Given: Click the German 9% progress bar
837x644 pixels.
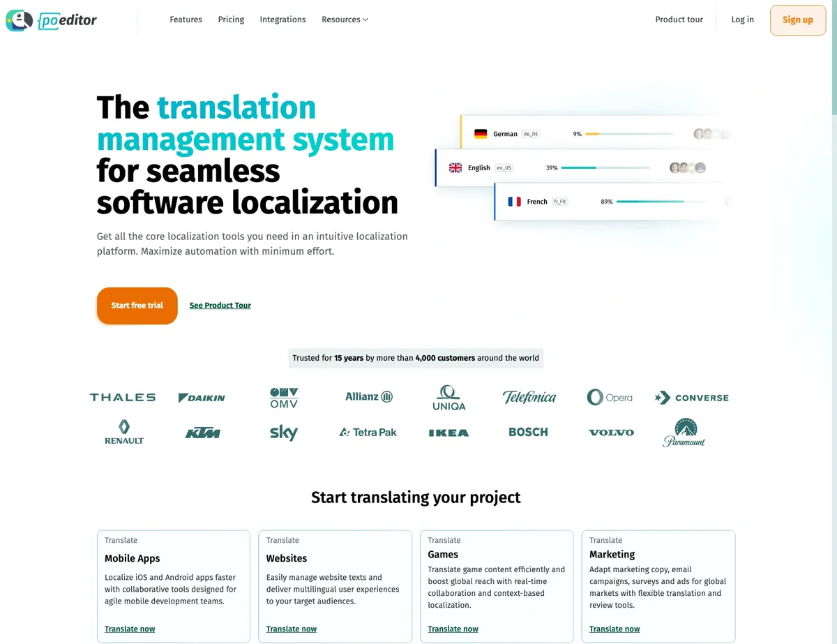Looking at the screenshot, I should coord(629,134).
